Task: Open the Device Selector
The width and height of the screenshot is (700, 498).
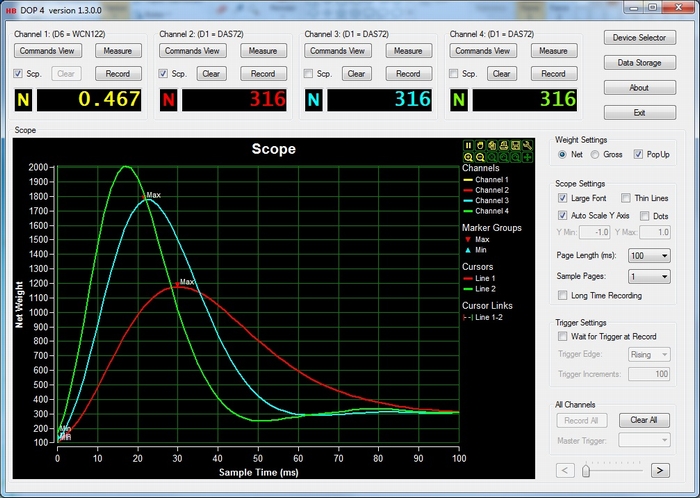Action: click(x=639, y=37)
